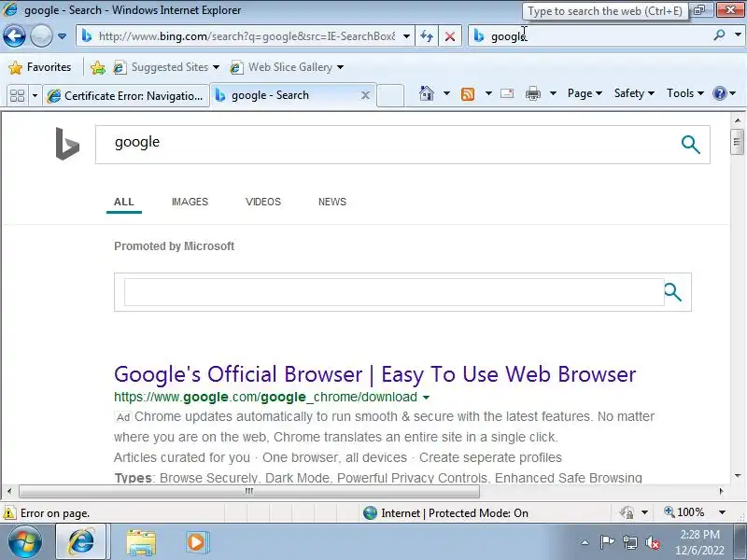
Task: Click the Refresh page icon
Action: 427,36
